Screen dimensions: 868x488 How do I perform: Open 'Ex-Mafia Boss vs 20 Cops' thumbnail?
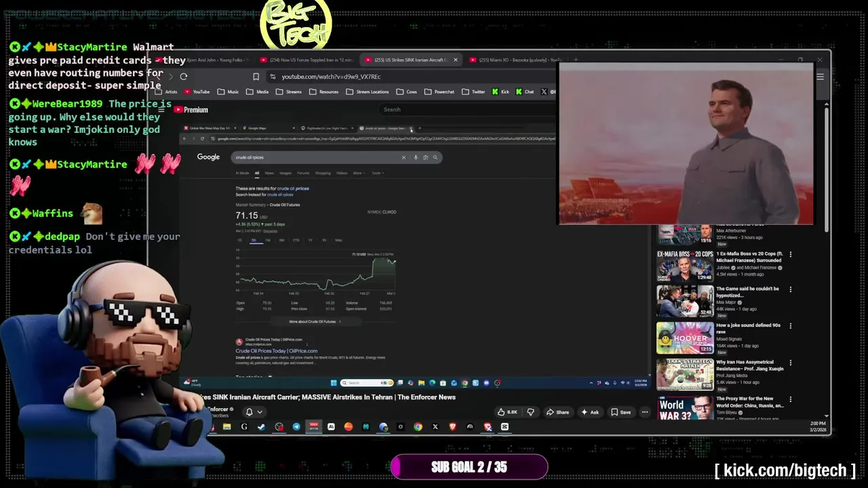point(685,267)
